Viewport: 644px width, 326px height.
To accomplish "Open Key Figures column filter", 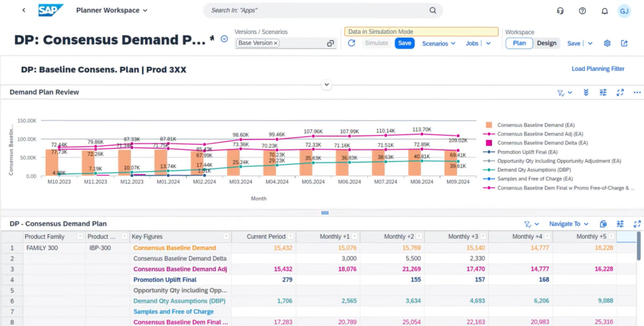I will tap(226, 237).
